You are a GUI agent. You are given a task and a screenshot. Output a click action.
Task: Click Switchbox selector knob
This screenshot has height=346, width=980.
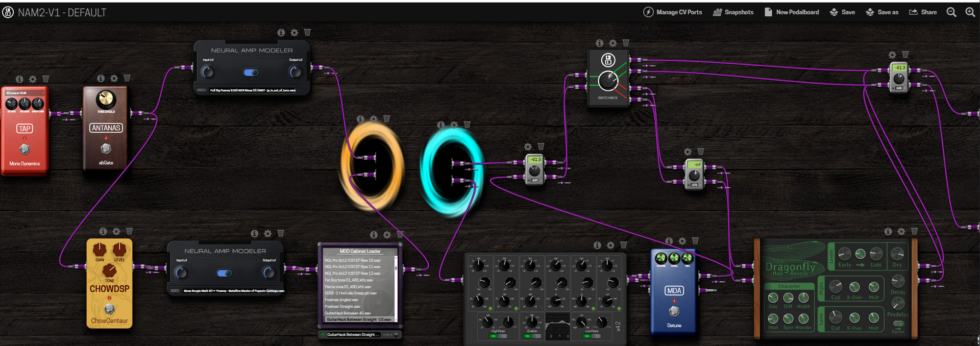608,80
